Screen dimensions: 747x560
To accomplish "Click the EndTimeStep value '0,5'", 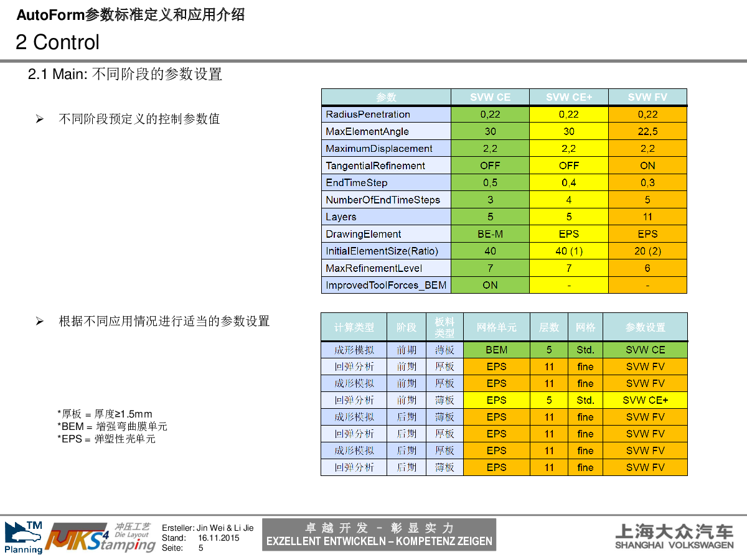I will pyautogui.click(x=491, y=183).
